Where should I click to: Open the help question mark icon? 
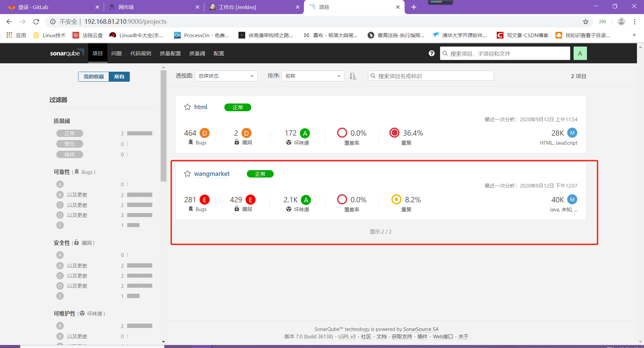(432, 53)
